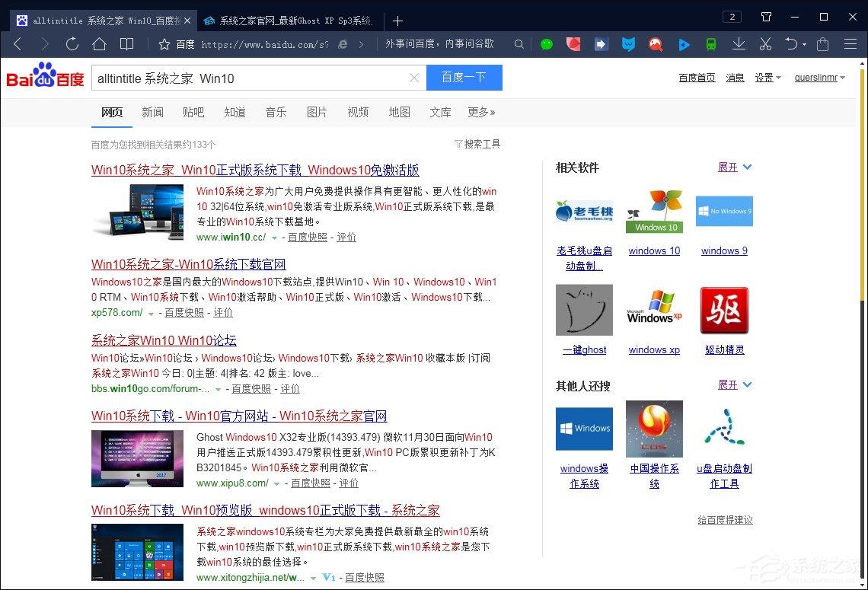Screen dimensions: 868x590
Task: Click the browser reload button
Action: pyautogui.click(x=72, y=44)
